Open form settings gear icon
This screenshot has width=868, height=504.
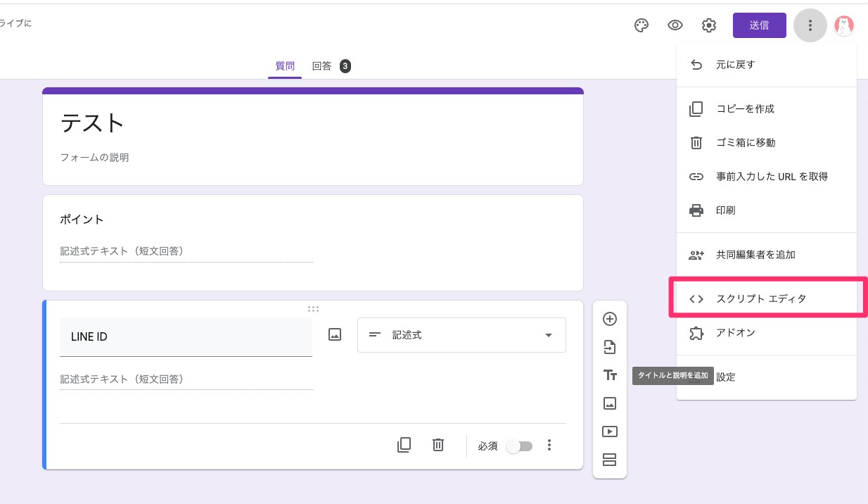(x=709, y=25)
